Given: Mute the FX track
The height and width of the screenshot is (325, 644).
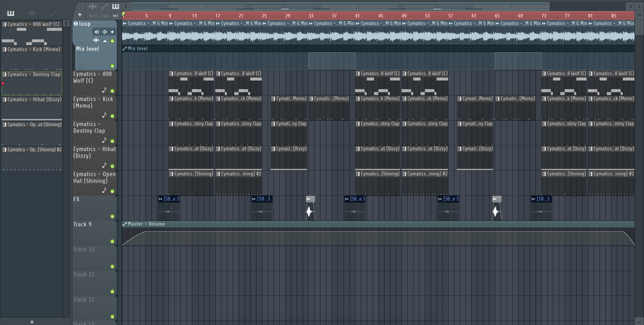Looking at the screenshot, I should [x=112, y=216].
